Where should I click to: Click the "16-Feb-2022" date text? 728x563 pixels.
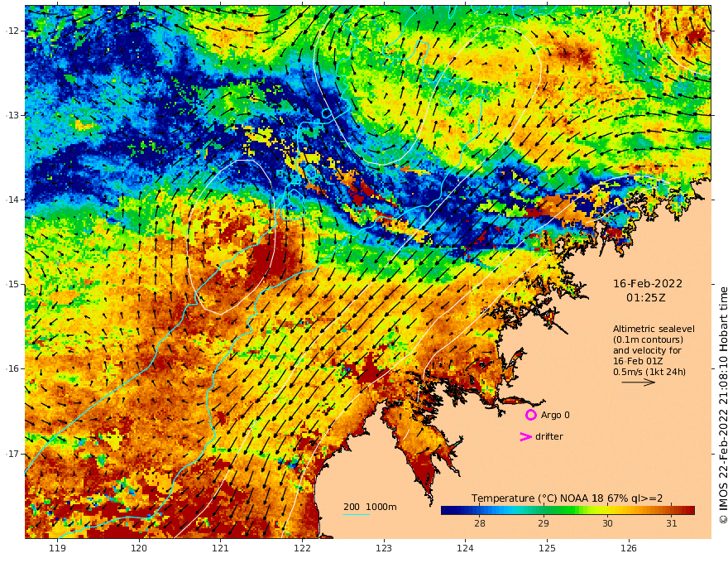coord(648,284)
